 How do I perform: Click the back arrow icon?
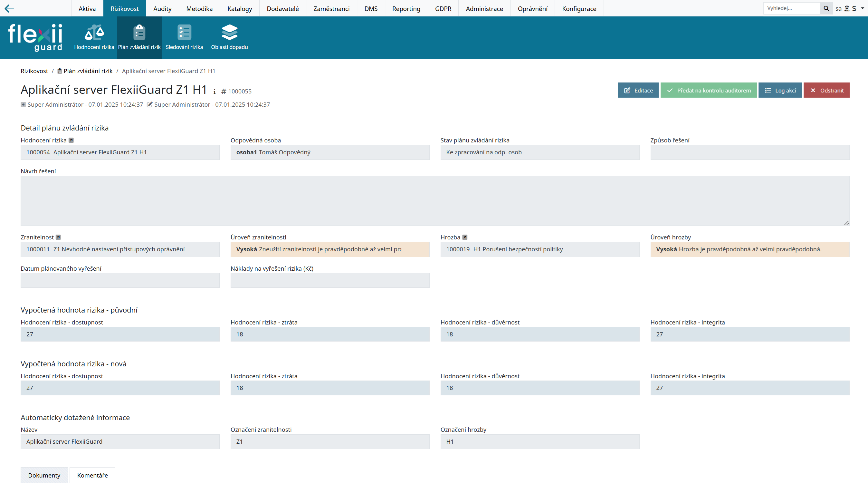point(9,8)
